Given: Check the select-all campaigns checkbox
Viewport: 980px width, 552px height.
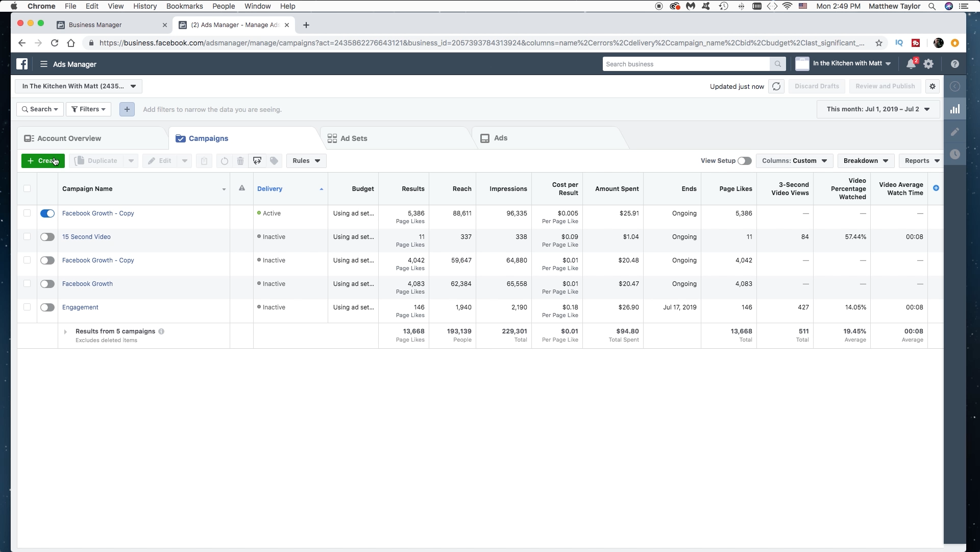Looking at the screenshot, I should coord(27,188).
